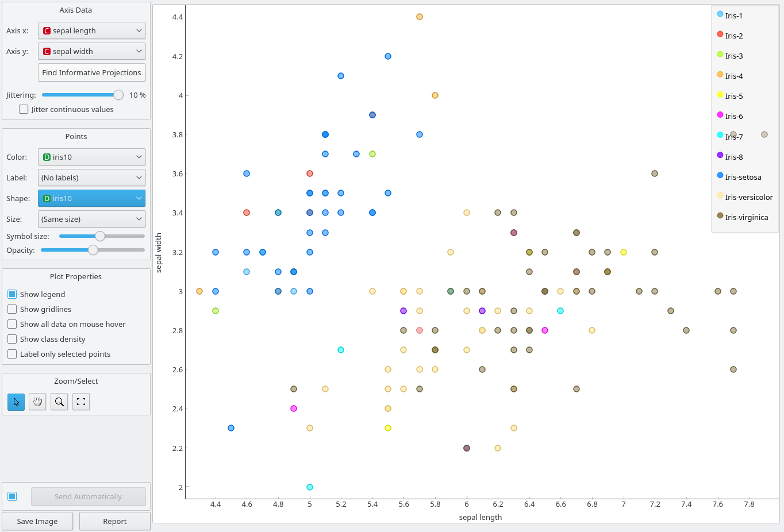The image size is (784, 532).
Task: Check Jitter continuous values
Action: tap(24, 109)
